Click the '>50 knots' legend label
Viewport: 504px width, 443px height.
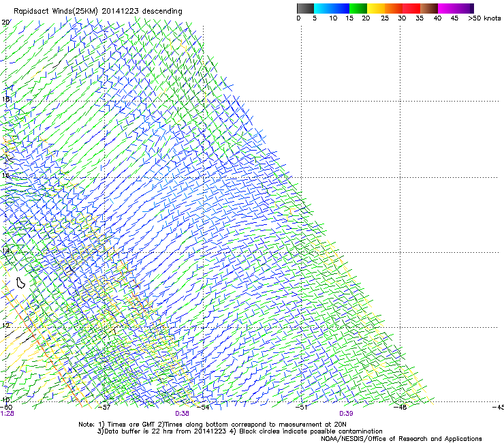[x=484, y=18]
